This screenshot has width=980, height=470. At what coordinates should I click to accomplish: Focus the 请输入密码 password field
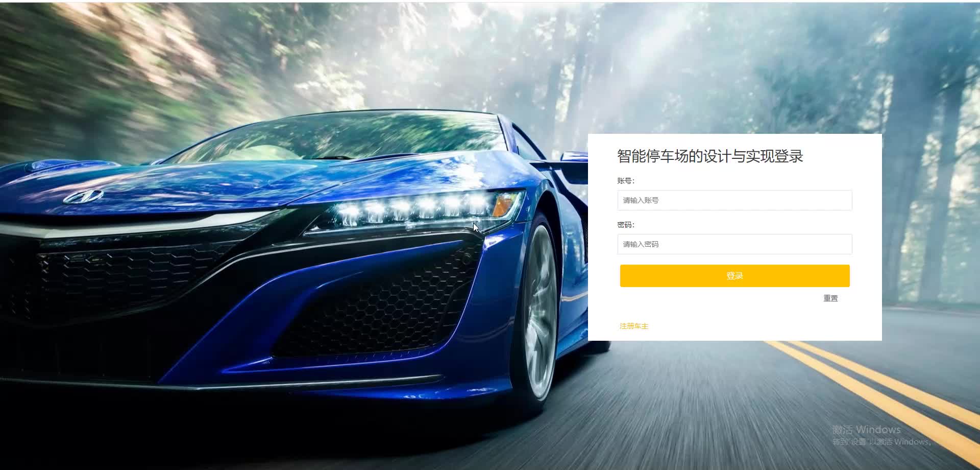(734, 244)
